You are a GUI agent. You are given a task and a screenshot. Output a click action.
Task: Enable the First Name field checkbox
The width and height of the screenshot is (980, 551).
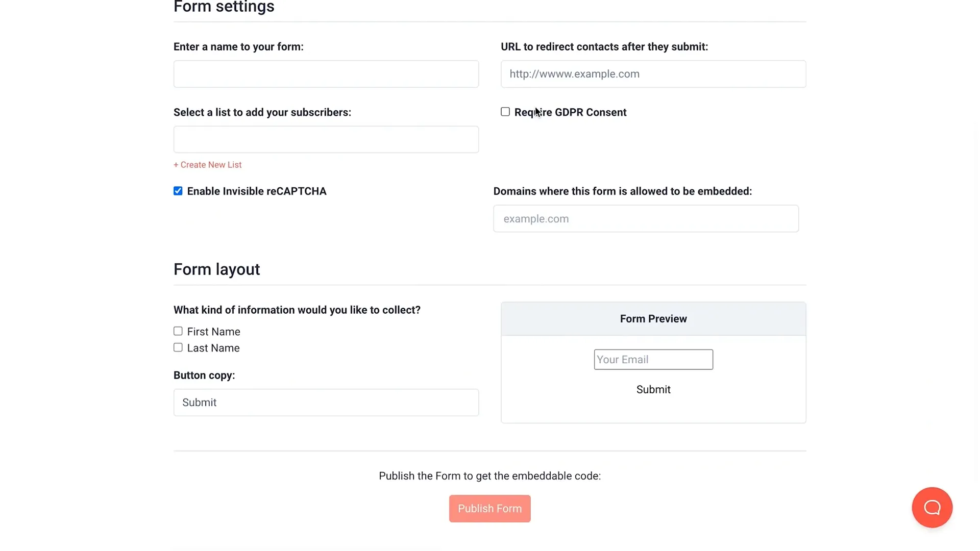(x=178, y=331)
